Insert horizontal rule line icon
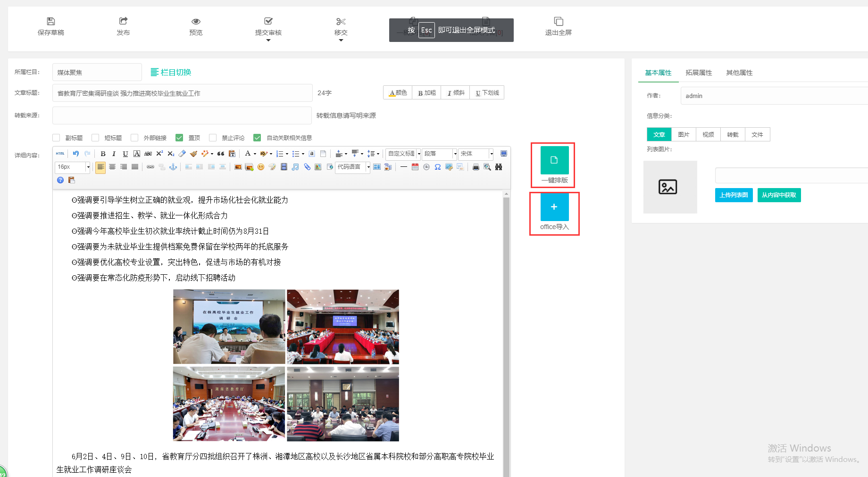This screenshot has width=868, height=477. tap(404, 167)
